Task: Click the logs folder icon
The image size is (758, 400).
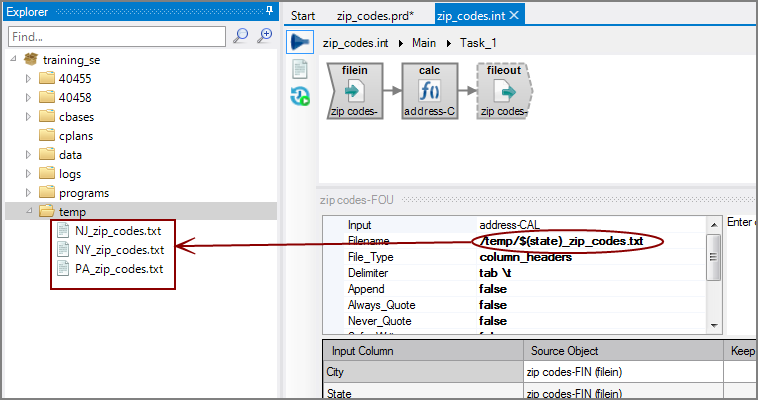Action: click(47, 173)
